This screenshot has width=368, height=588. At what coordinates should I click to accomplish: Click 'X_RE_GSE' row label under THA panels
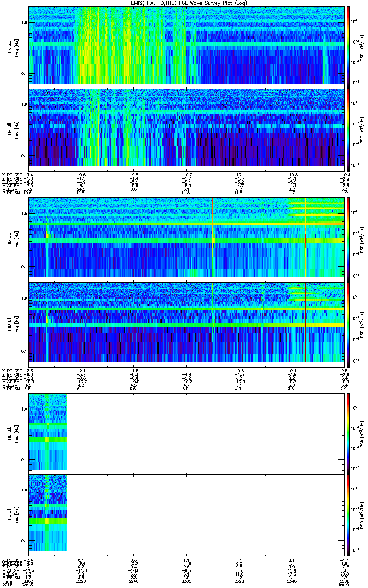pyautogui.click(x=12, y=175)
